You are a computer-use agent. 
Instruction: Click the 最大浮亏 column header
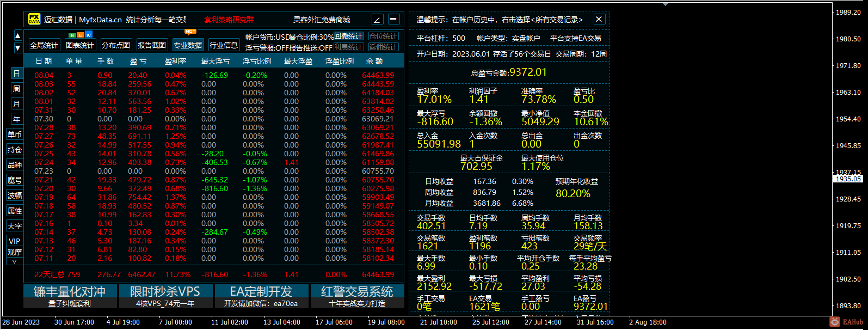pyautogui.click(x=216, y=61)
